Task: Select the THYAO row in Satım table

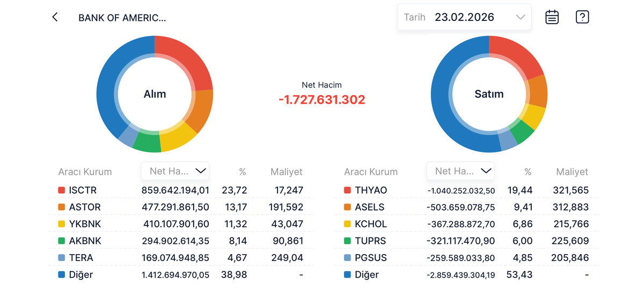Action: coord(466,190)
